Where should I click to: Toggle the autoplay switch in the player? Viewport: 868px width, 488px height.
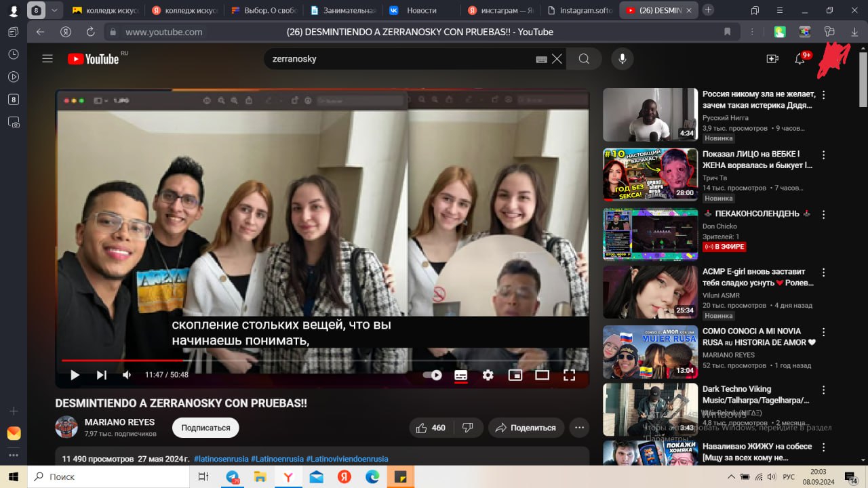433,375
